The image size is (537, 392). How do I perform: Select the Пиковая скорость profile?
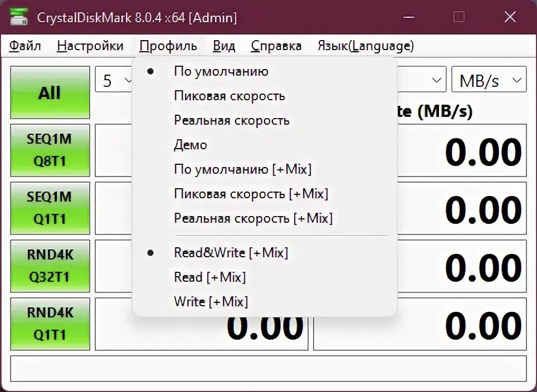pyautogui.click(x=265, y=96)
